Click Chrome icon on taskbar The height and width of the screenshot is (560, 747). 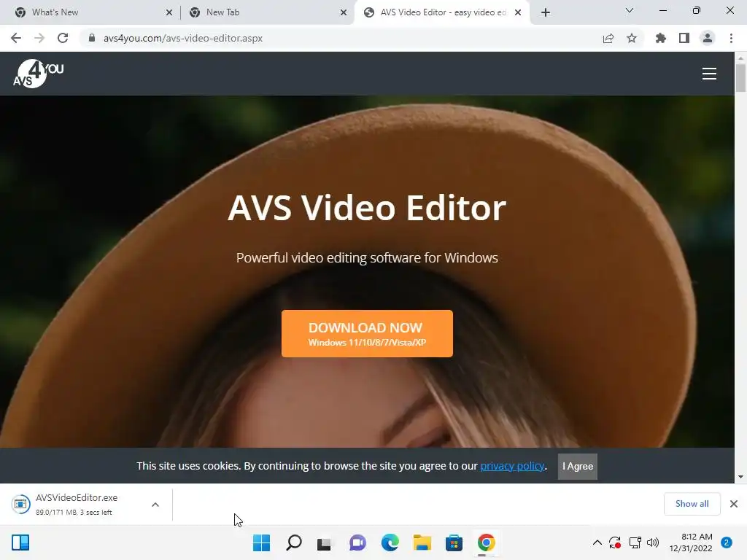[486, 542]
